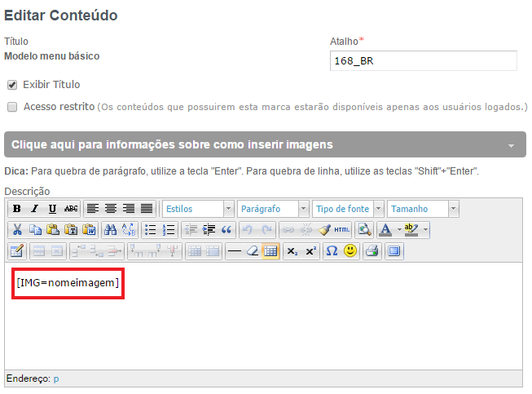Apply subscript formatting
Screen dimensions: 532x394
click(x=292, y=251)
